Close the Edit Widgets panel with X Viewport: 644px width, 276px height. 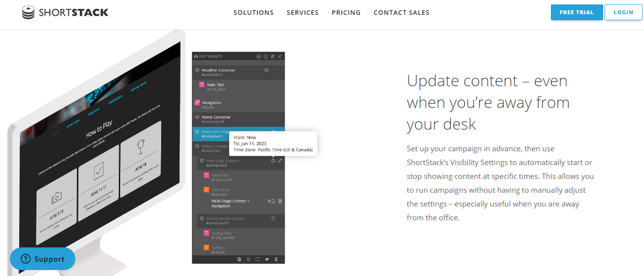(x=279, y=57)
